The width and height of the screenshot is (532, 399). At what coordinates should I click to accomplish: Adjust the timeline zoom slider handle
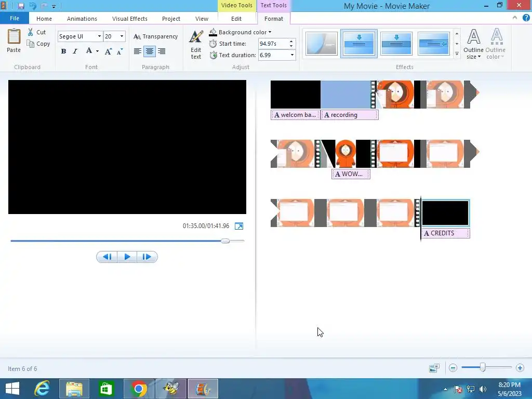(x=483, y=367)
